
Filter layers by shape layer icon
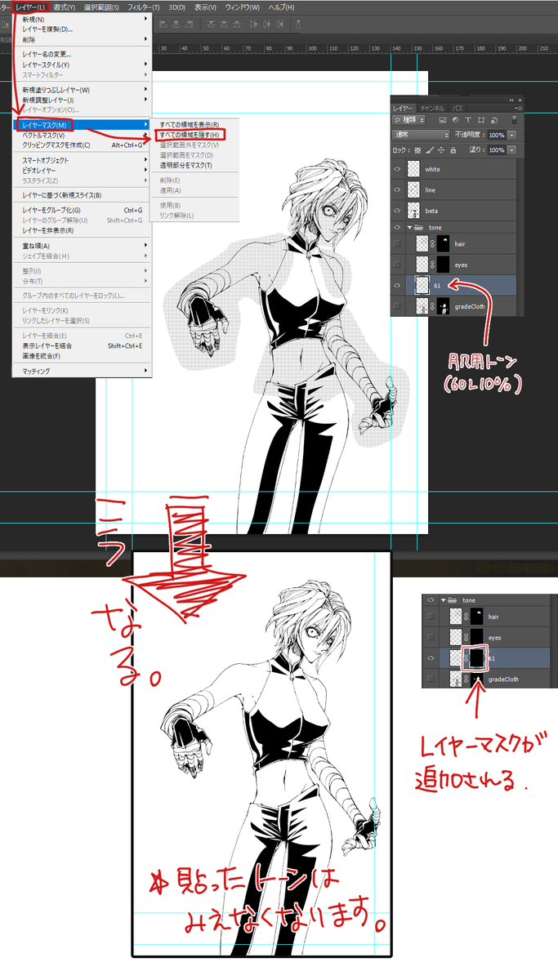click(481, 120)
